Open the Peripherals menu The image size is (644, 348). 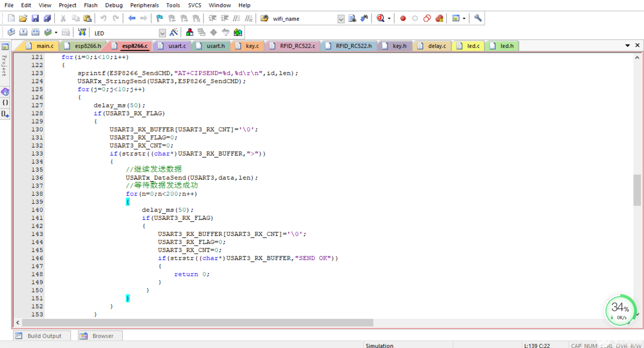coord(144,5)
